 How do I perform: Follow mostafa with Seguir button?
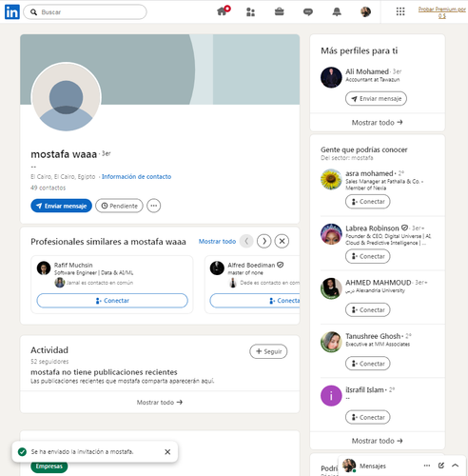(x=268, y=351)
